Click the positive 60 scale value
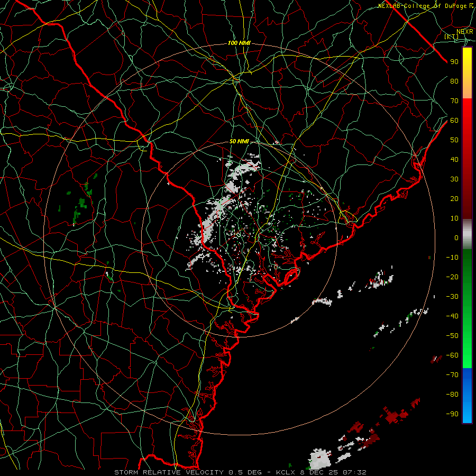Image resolution: width=476 pixels, height=476 pixels. coord(454,121)
